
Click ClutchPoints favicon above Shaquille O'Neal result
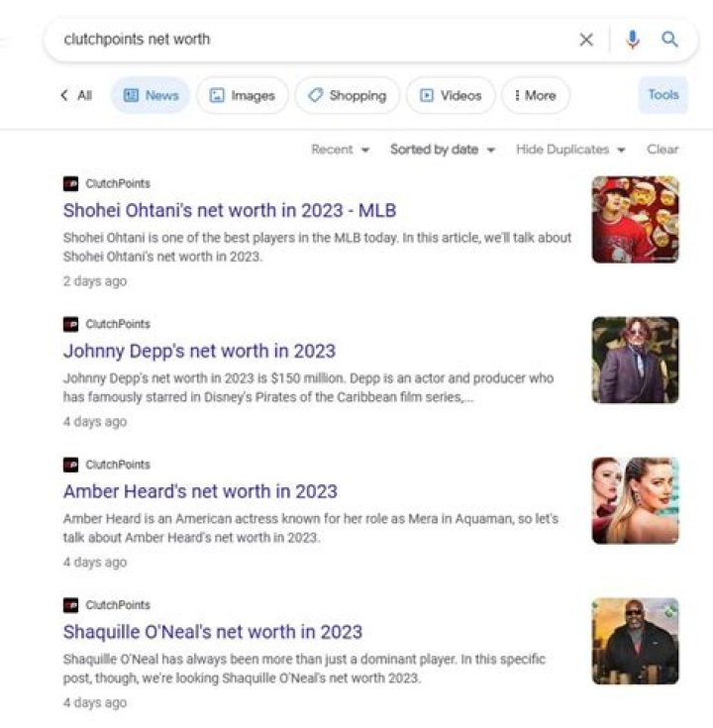71,605
